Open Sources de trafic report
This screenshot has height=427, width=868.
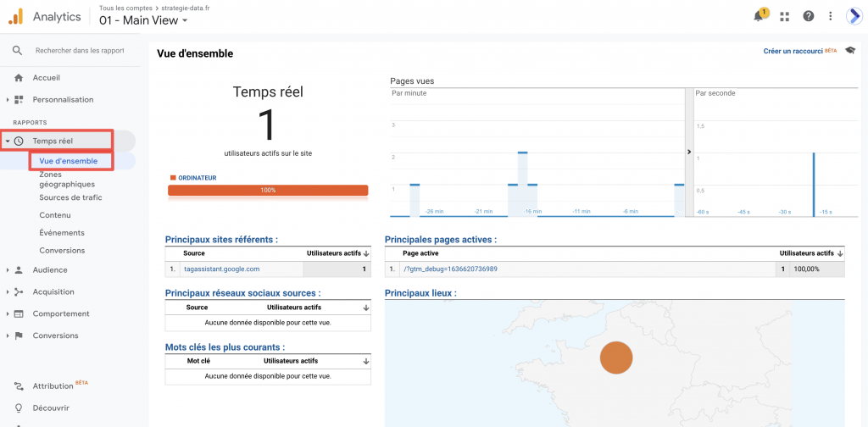coord(70,197)
